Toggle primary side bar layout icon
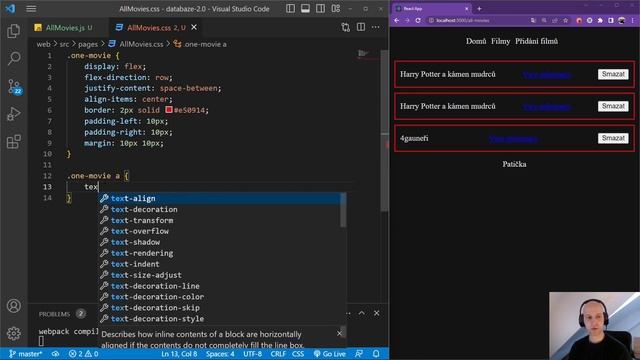This screenshot has width=640, height=360. click(290, 9)
